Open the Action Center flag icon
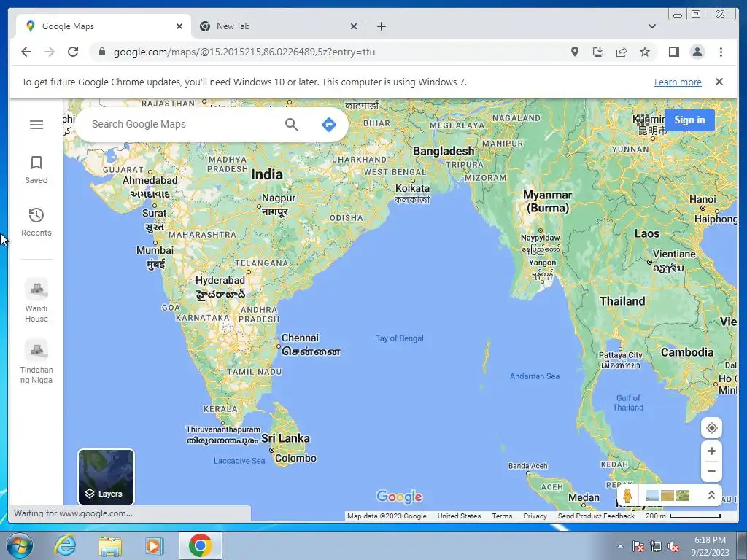The image size is (747, 560). [x=638, y=546]
